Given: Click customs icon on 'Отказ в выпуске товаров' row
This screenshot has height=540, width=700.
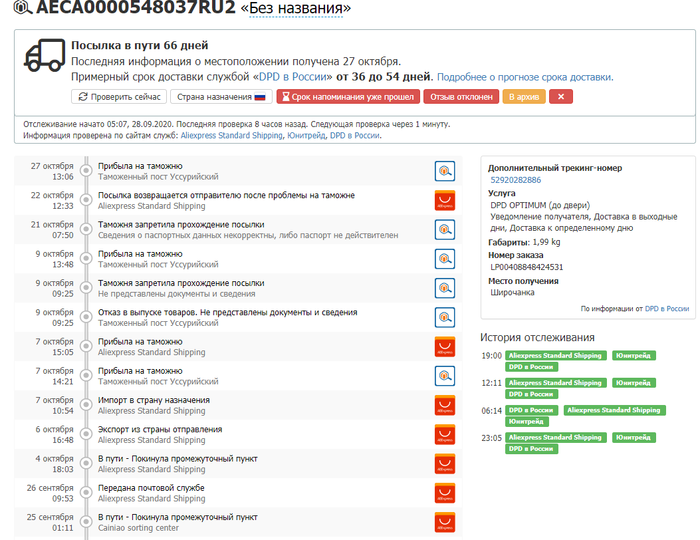Looking at the screenshot, I should [445, 317].
